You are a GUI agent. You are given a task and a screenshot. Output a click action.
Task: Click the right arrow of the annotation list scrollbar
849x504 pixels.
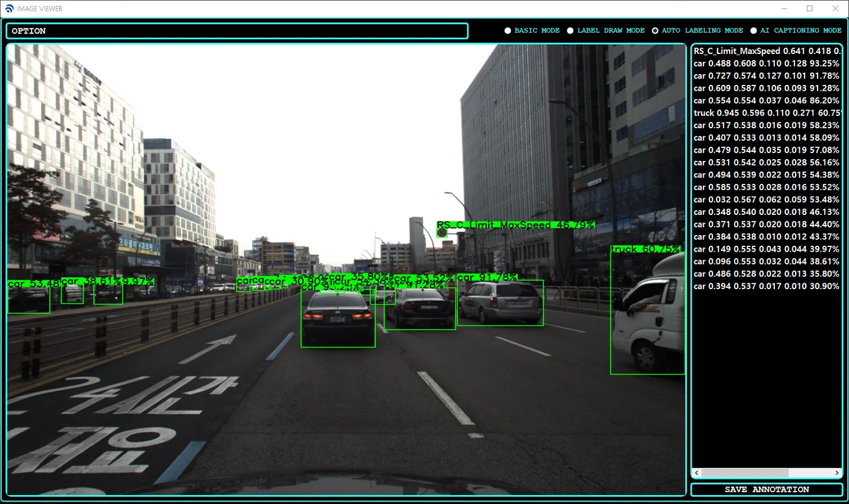pyautogui.click(x=837, y=473)
